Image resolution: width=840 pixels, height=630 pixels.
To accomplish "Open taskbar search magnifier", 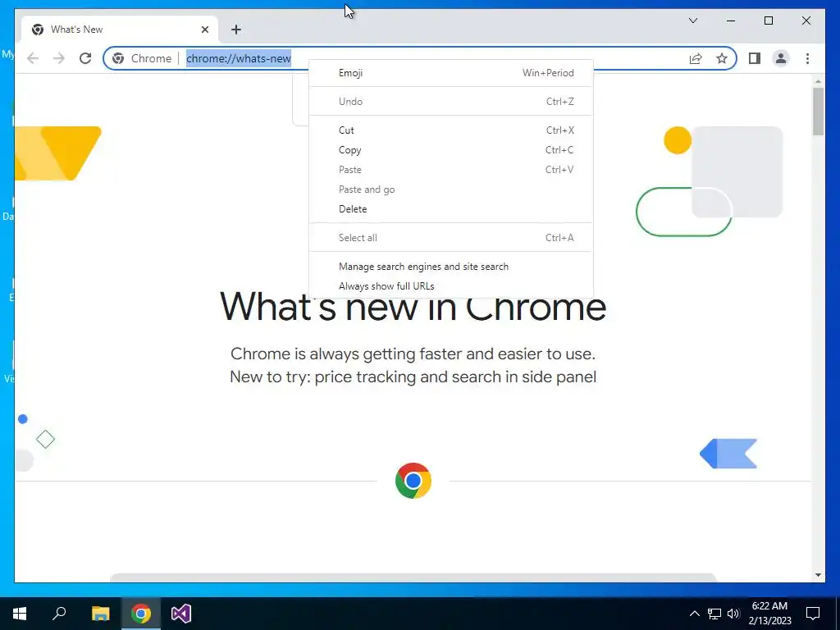I will [59, 614].
